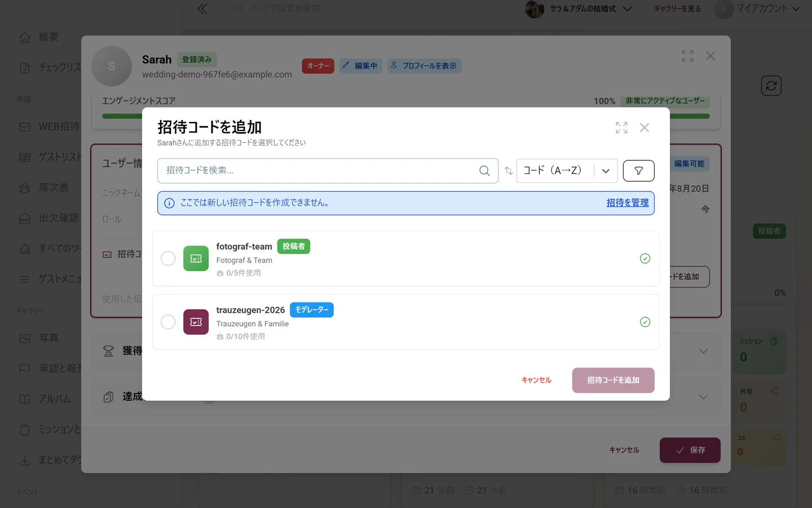
Task: Click the checkmark icon on trauzeugen-2026 row
Action: pyautogui.click(x=645, y=322)
